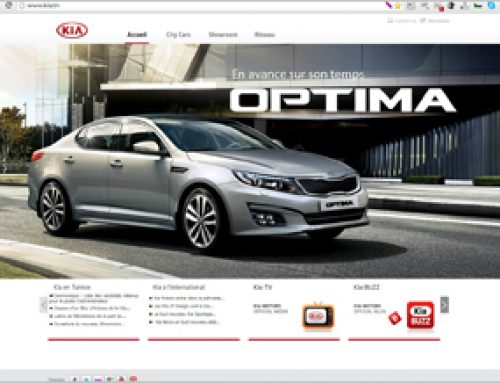This screenshot has width=500, height=383.
Task: Open fourth news item under Kia en Tunisie
Action: tap(87, 324)
